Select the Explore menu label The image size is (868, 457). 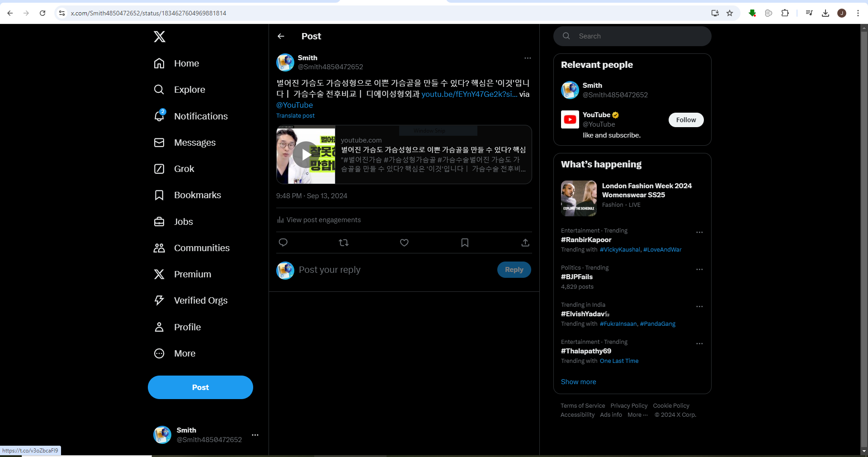[190, 90]
